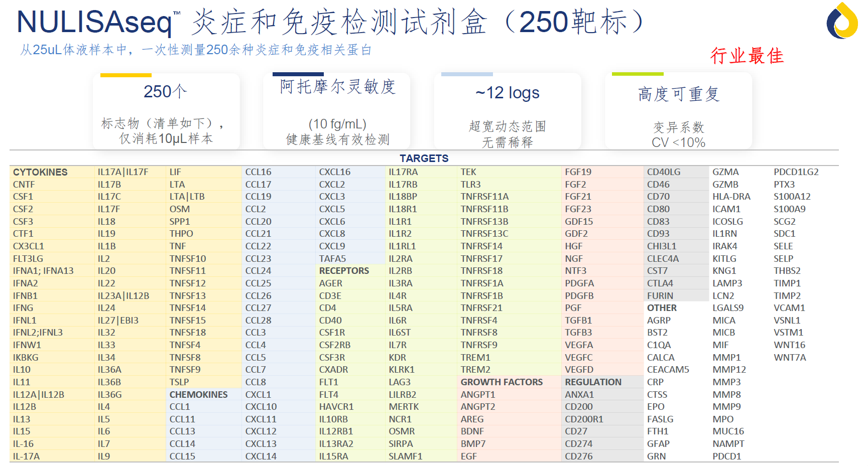Select the CV <10% text
The width and height of the screenshot is (868, 466).
678,142
